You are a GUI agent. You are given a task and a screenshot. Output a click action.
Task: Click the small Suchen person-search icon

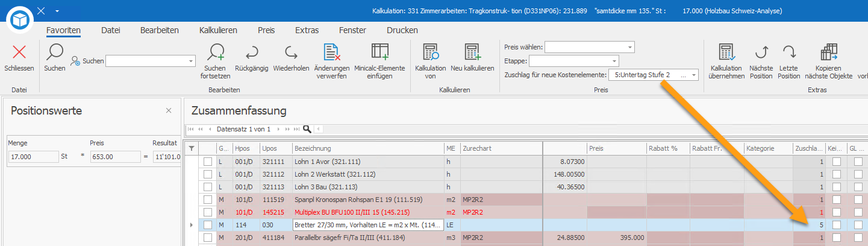pos(75,61)
